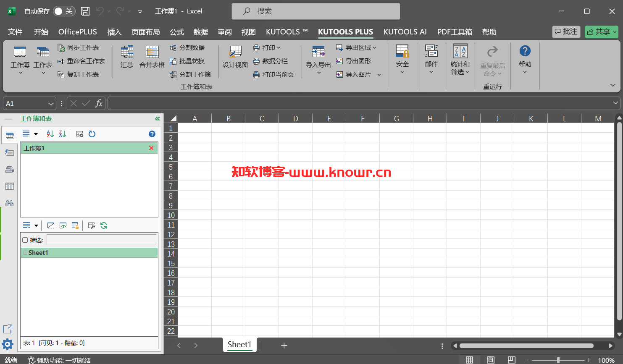Refresh the worksheet list with green arrows
Screen dimensions: 623x364
[104, 225]
